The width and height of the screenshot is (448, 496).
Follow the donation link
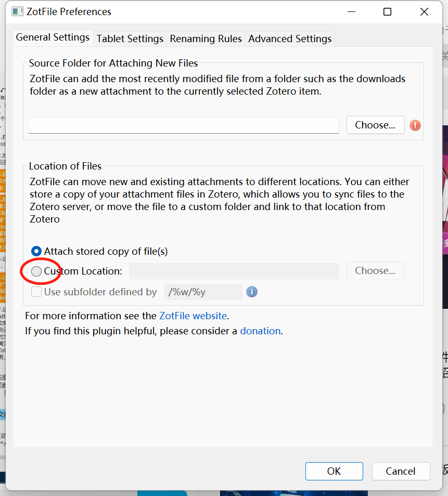260,331
